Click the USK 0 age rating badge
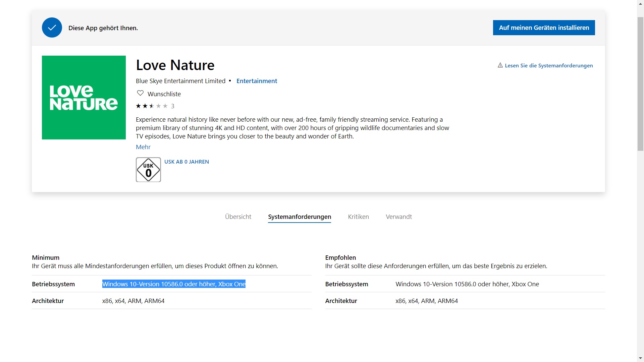 tap(148, 170)
